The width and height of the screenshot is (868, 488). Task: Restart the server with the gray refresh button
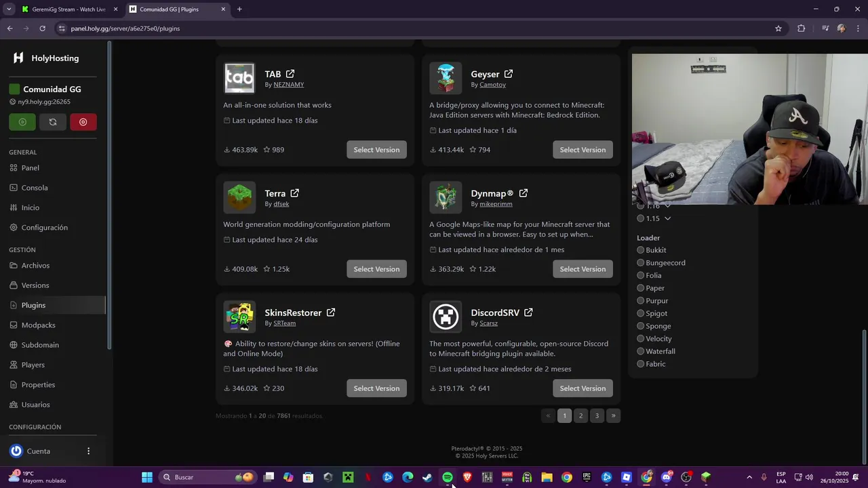pos(53,122)
